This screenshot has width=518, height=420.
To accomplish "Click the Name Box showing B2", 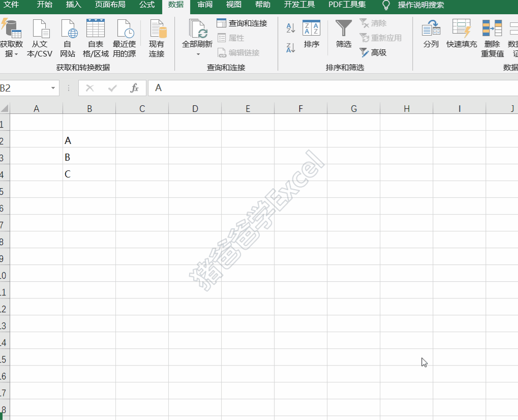I will pyautogui.click(x=25, y=88).
